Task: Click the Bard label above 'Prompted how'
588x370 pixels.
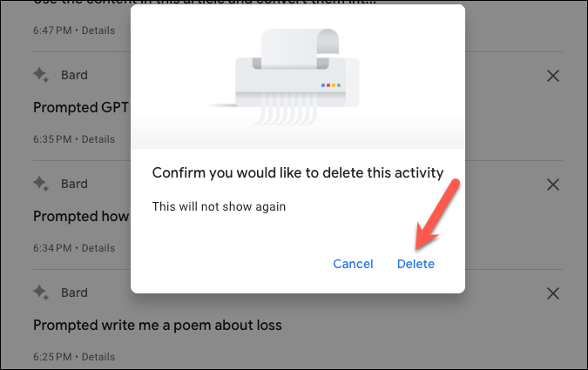Action: 74,184
